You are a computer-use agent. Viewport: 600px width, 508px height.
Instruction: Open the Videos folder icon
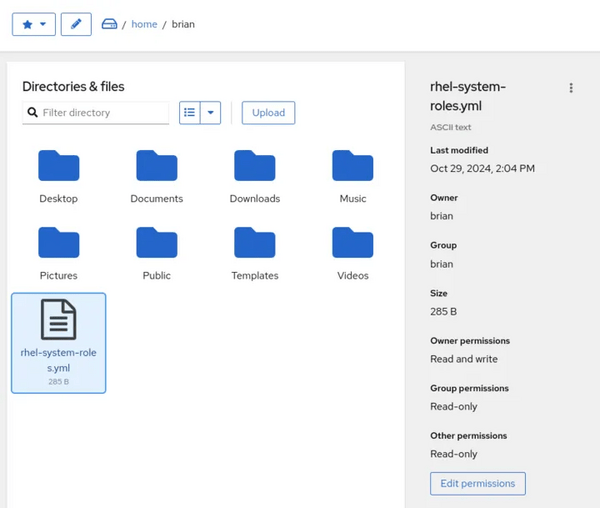pyautogui.click(x=352, y=243)
